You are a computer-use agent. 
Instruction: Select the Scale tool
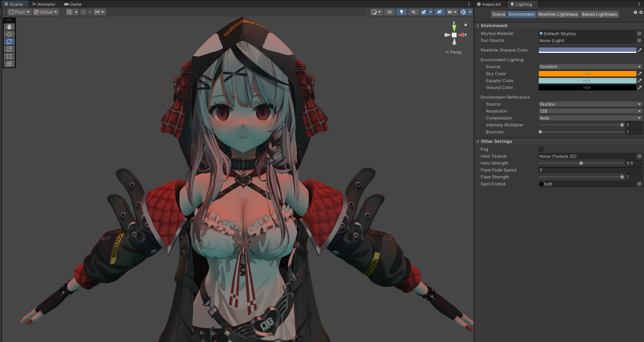9,49
